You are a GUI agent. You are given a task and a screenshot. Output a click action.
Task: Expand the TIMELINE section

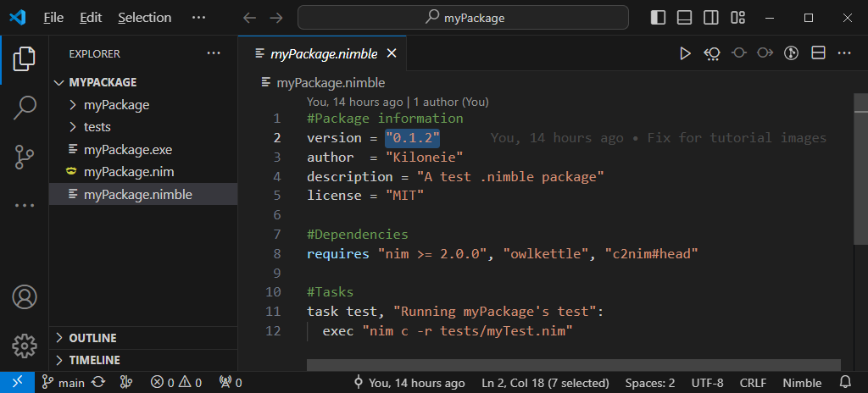click(142, 360)
